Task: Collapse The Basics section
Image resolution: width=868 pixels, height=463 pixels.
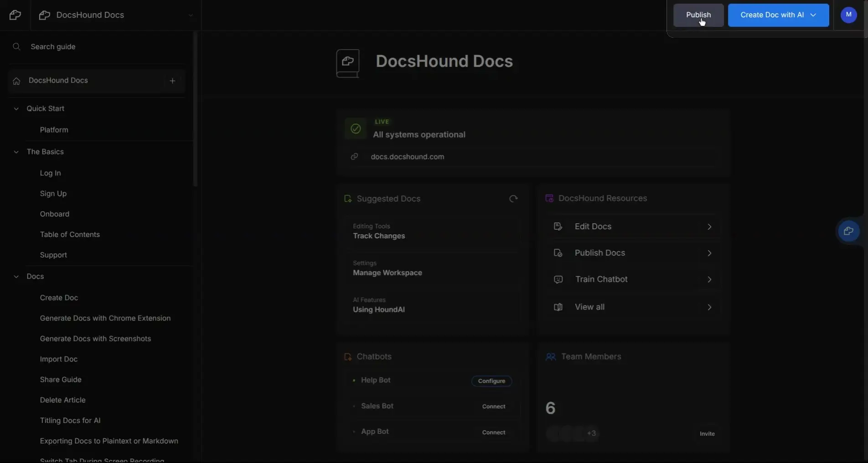Action: coord(16,152)
